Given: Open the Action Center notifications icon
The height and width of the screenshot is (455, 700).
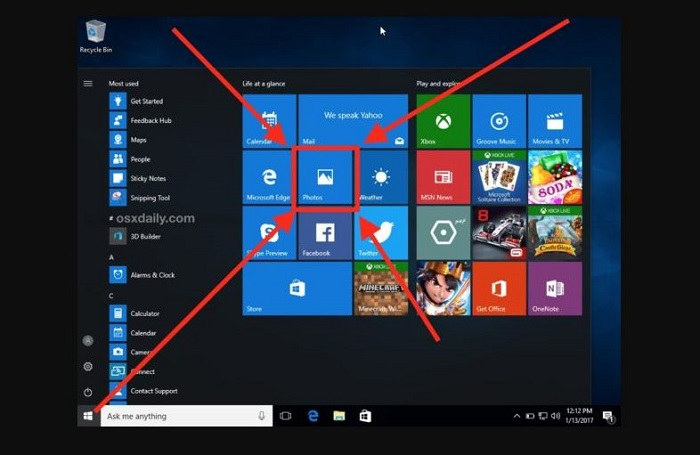Looking at the screenshot, I should (608, 417).
